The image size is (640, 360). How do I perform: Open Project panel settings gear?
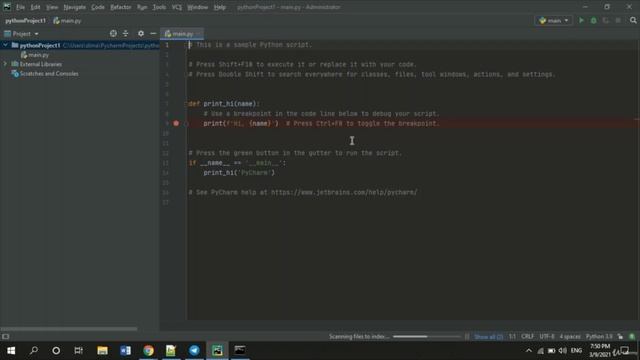click(141, 33)
